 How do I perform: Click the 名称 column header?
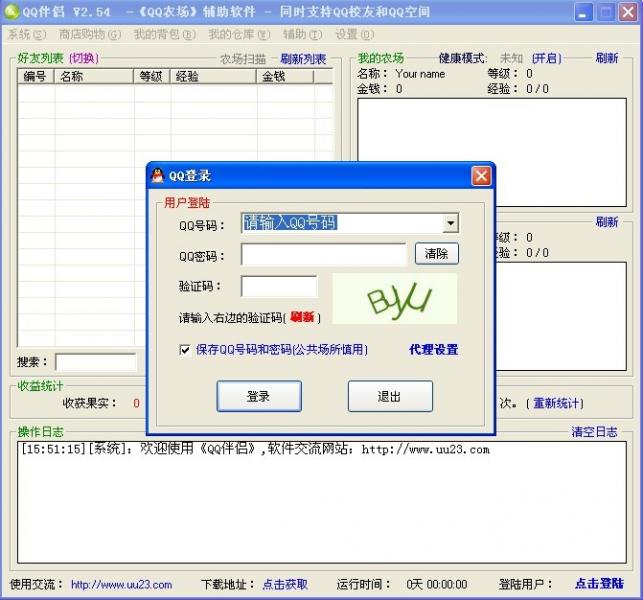[94, 76]
